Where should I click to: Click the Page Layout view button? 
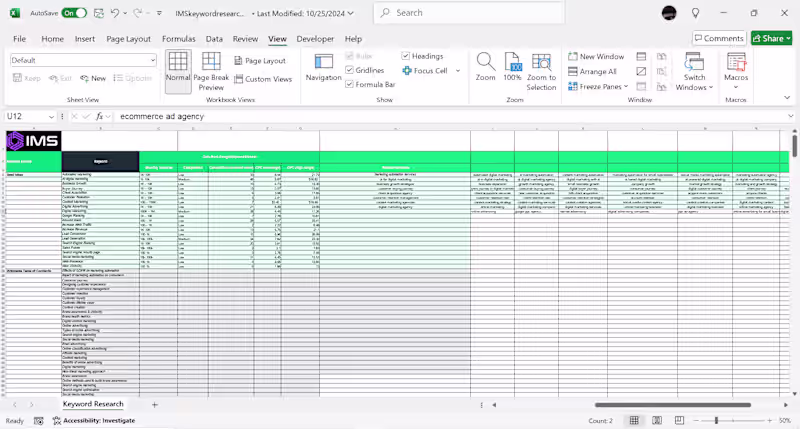260,61
